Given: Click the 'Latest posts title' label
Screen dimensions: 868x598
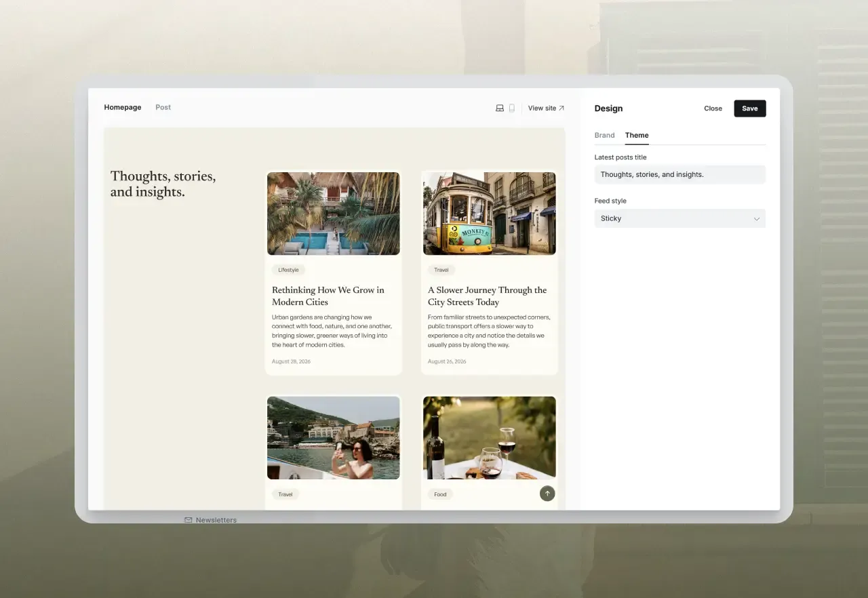Looking at the screenshot, I should tap(620, 157).
